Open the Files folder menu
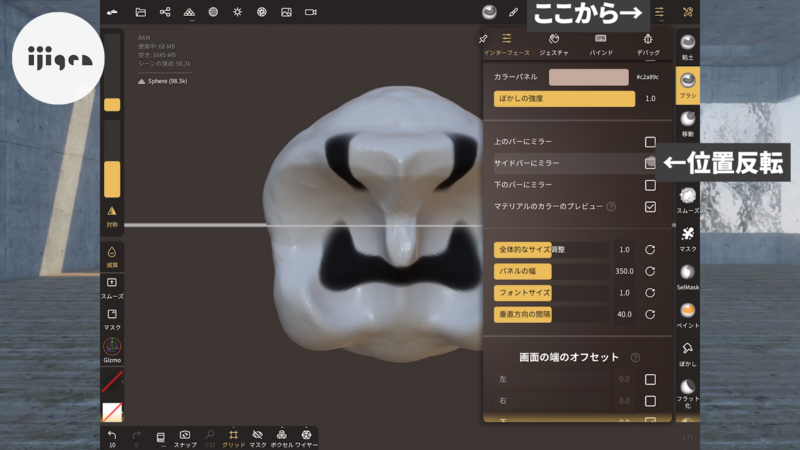This screenshot has width=800, height=450. pos(140,12)
